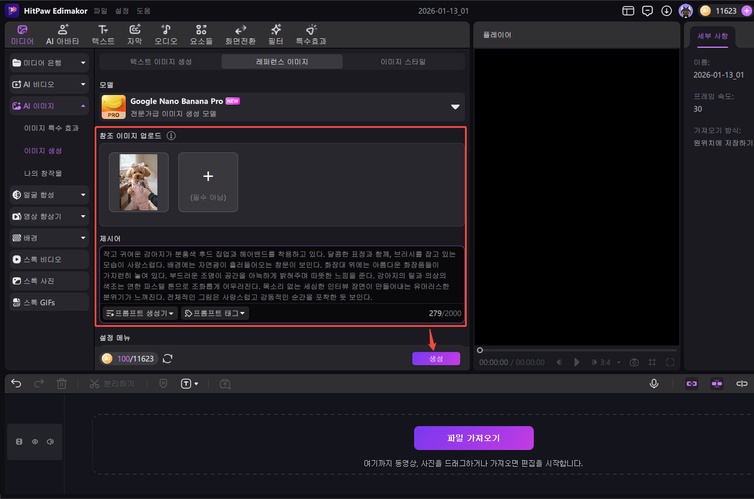The image size is (754, 499).
Task: Open the AI 아바타 tool
Action: [63, 35]
